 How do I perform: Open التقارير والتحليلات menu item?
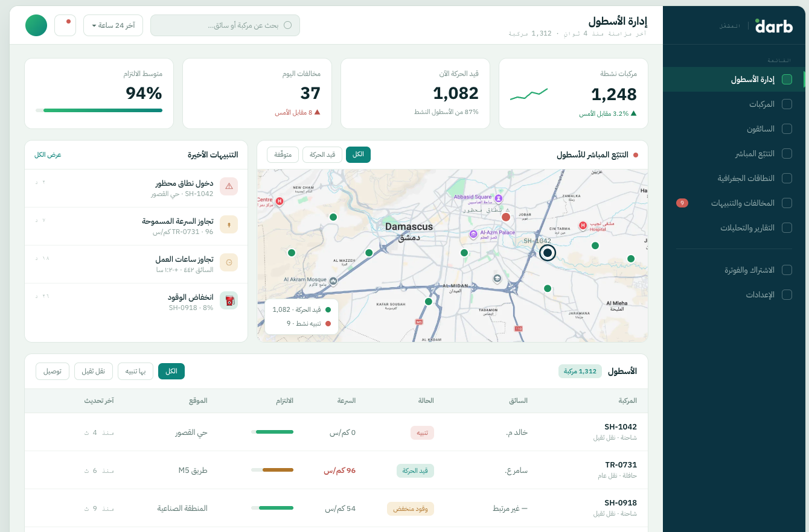point(734,227)
